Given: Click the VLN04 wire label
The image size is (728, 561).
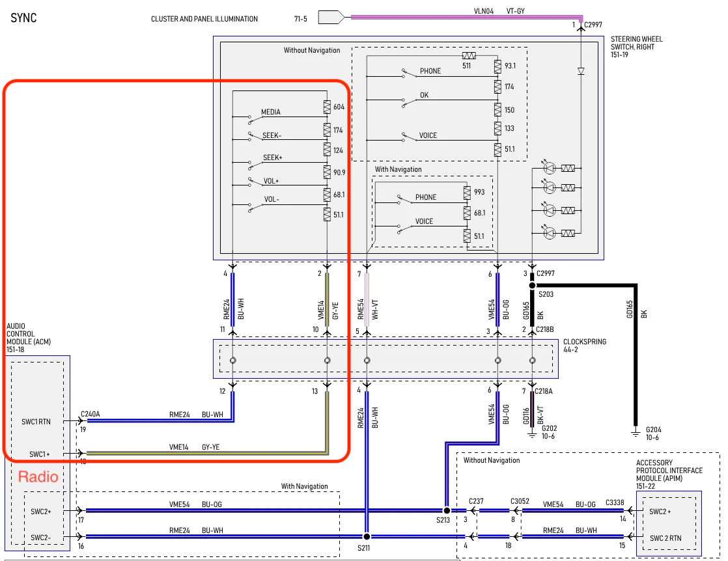Looking at the screenshot, I should tap(484, 11).
